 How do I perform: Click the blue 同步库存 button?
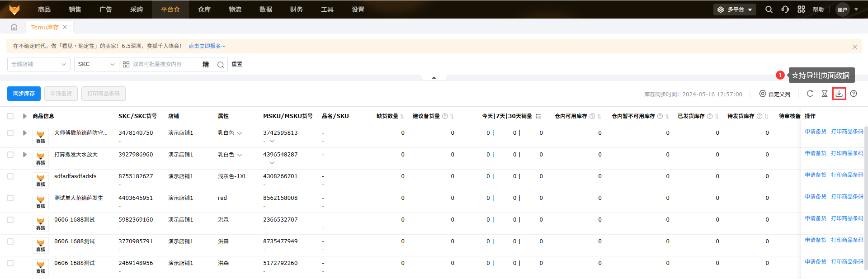pyautogui.click(x=24, y=94)
